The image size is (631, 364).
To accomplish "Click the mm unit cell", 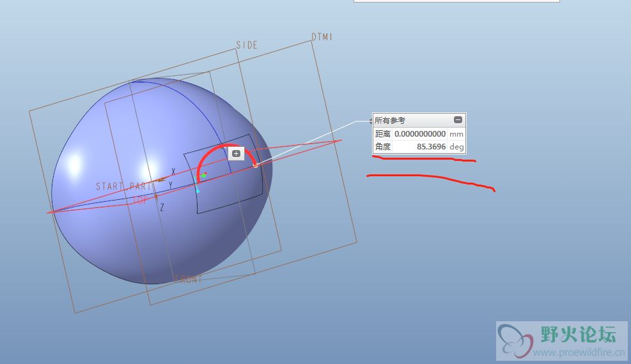I will tap(456, 134).
